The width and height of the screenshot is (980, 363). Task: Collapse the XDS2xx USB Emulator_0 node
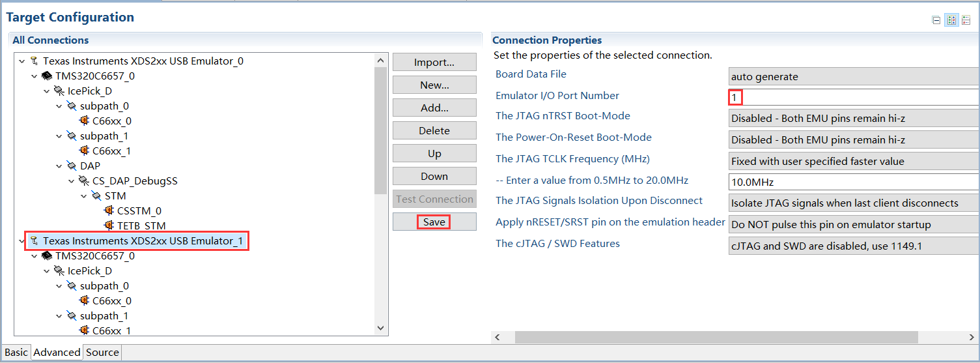click(22, 61)
